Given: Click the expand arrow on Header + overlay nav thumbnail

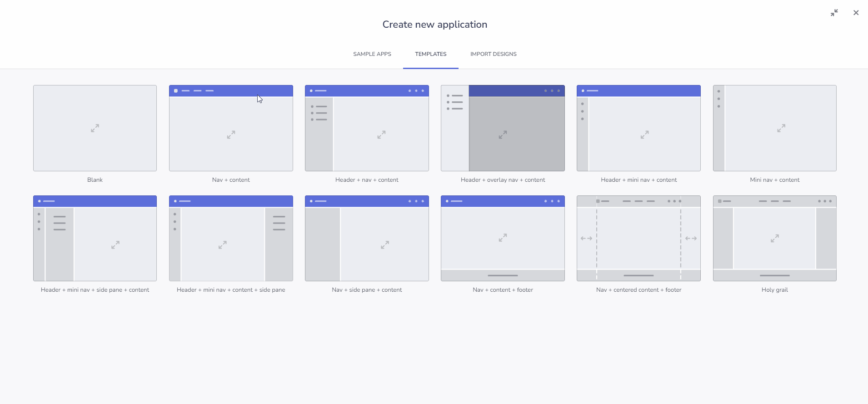Looking at the screenshot, I should [502, 135].
